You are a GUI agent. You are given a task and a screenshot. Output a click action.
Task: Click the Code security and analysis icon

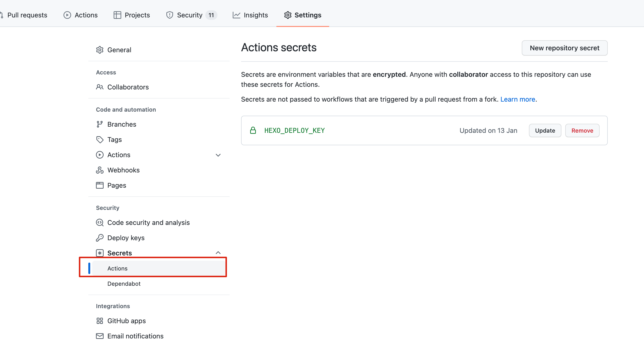coord(100,223)
